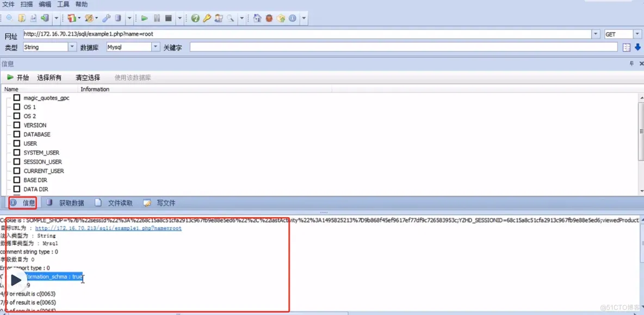Image resolution: width=644 pixels, height=315 pixels.
Task: Check the CURRENT_USER checkbox
Action: click(x=17, y=171)
